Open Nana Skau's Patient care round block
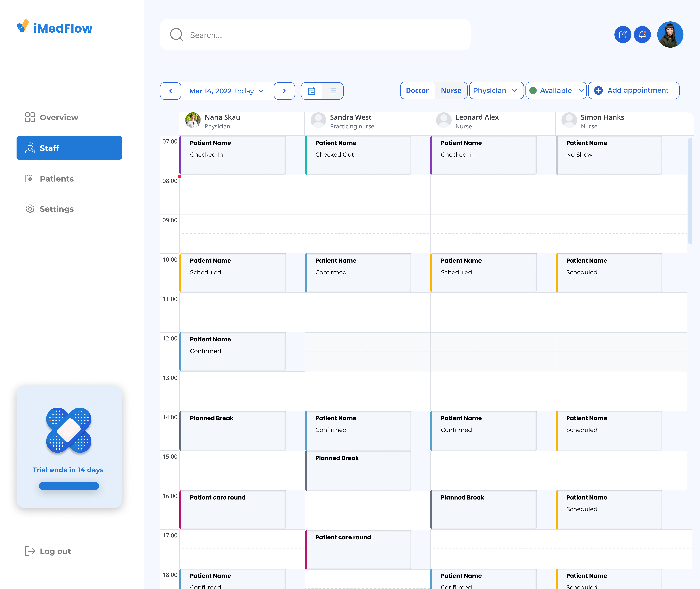The width and height of the screenshot is (700, 589). pos(233,509)
